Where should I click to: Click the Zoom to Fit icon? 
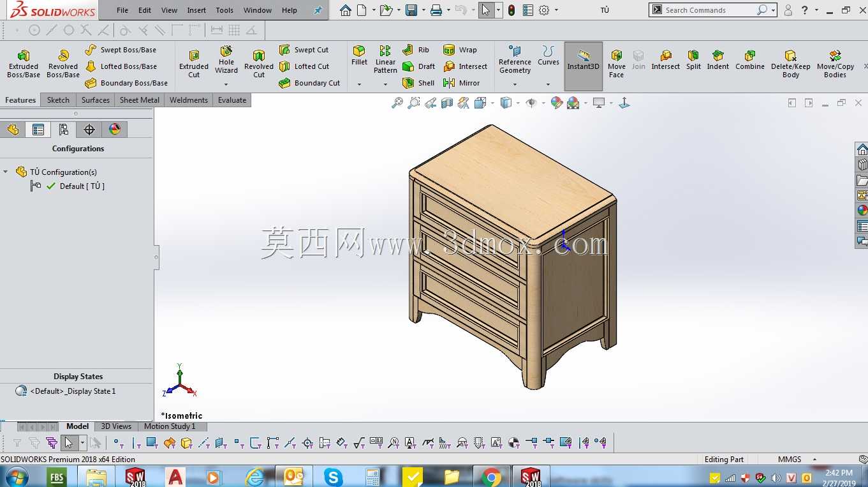tap(397, 103)
